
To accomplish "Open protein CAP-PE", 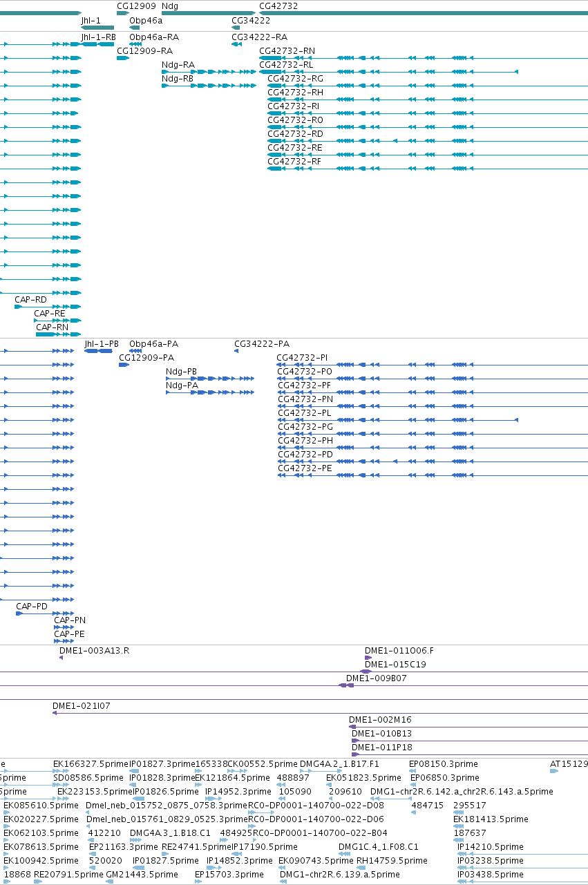I will (x=69, y=634).
